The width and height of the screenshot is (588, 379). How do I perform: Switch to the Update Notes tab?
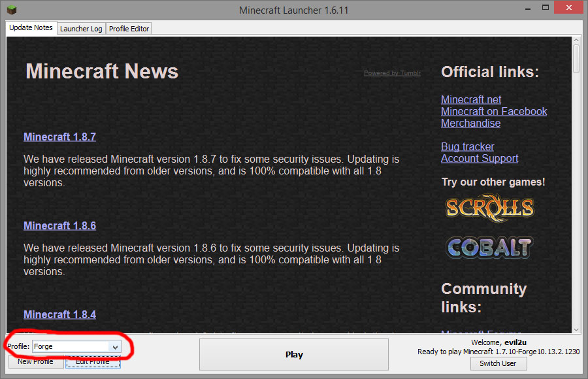point(31,27)
